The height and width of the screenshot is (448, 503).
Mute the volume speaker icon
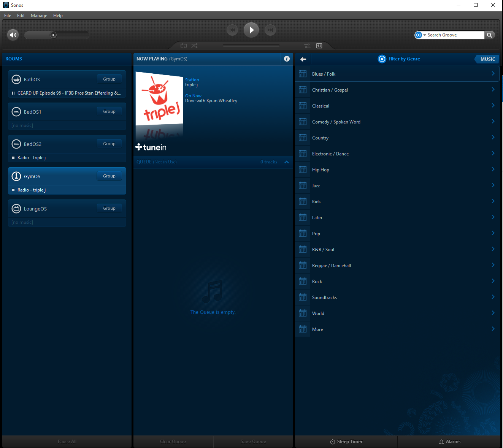click(13, 35)
